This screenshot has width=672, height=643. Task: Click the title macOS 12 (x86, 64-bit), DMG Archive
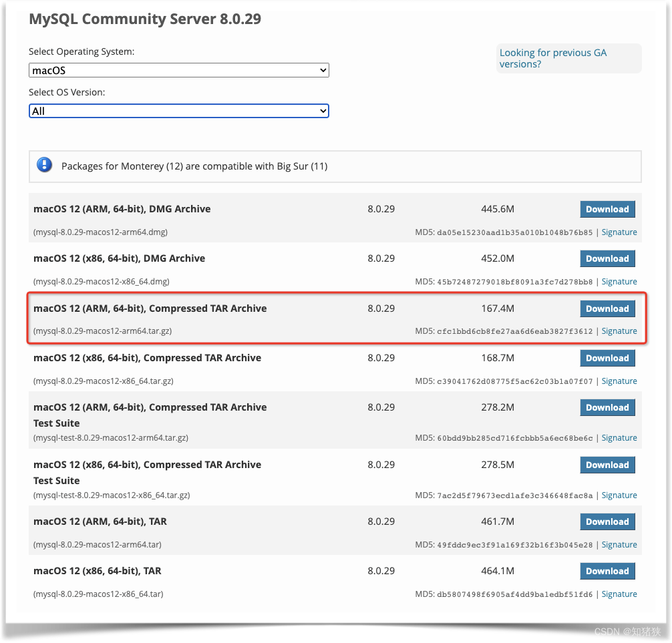pos(119,258)
